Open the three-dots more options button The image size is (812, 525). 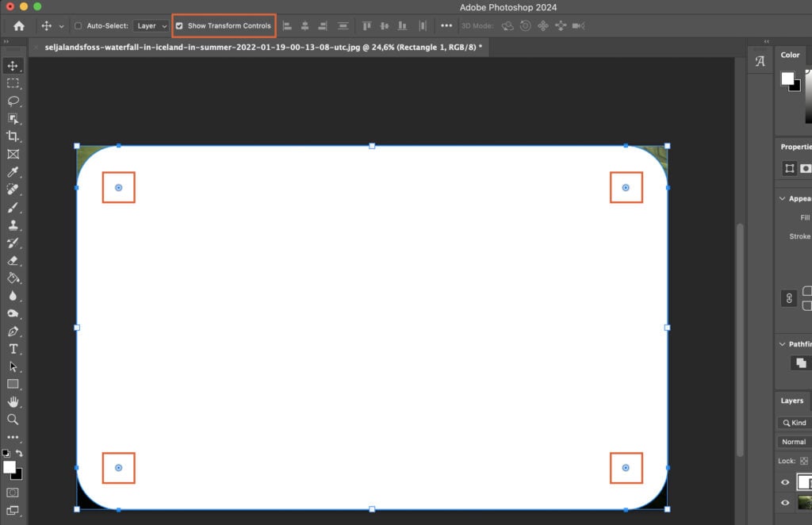446,25
